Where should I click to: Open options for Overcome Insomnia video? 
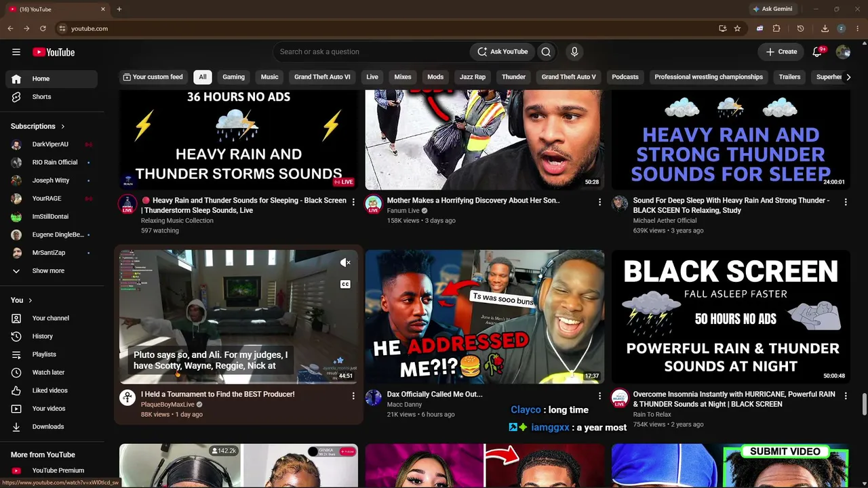[x=846, y=396]
